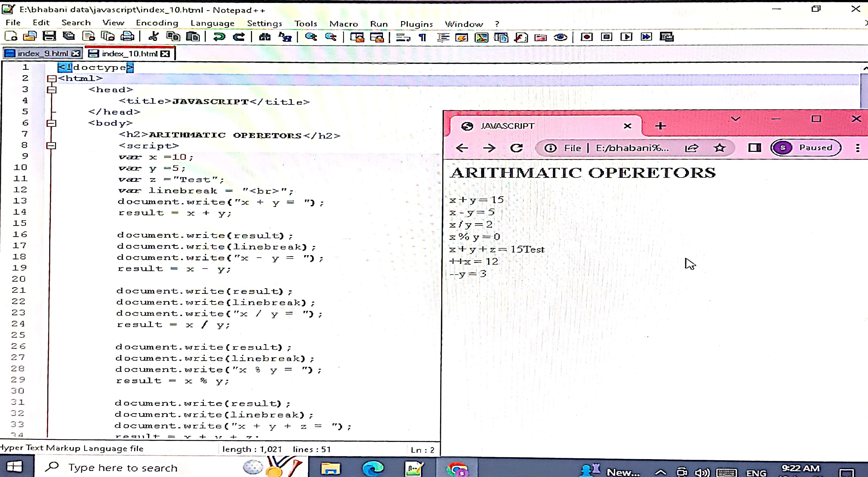Click the Save file toolbar icon

point(49,36)
